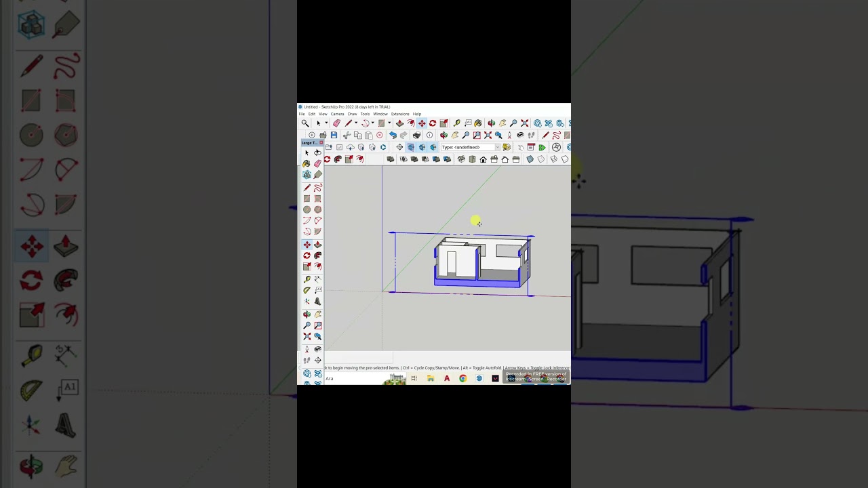The image size is (868, 488).
Task: Open the Camera menu
Action: point(337,114)
